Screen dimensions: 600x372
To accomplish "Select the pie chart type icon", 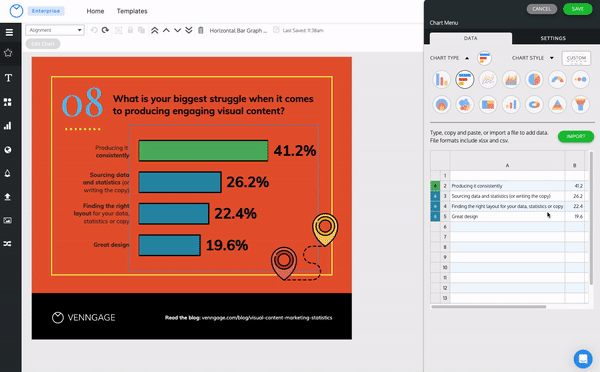I will tap(534, 80).
